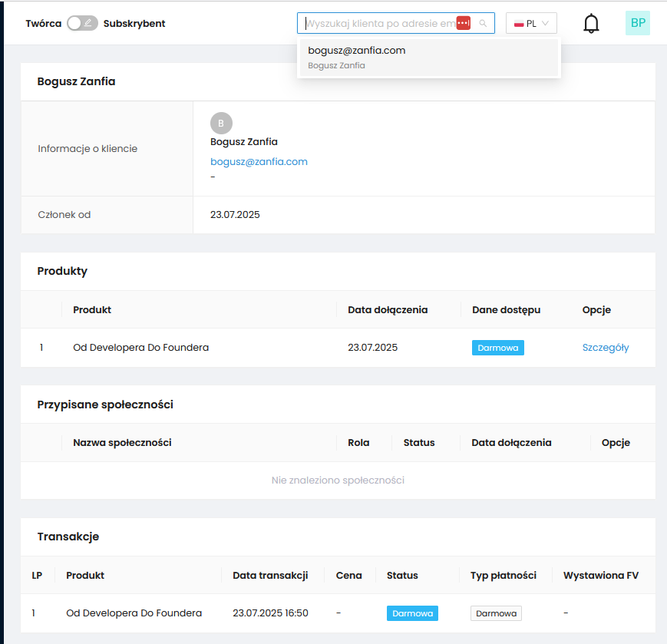Toggle Twórca/Subskrybent switch
This screenshot has height=644, width=667.
pyautogui.click(x=82, y=23)
